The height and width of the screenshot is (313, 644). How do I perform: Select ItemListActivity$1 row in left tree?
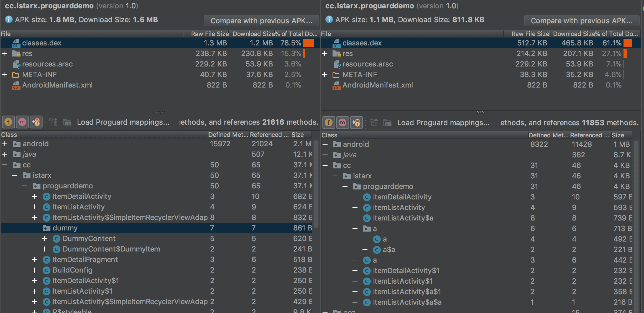157,291
